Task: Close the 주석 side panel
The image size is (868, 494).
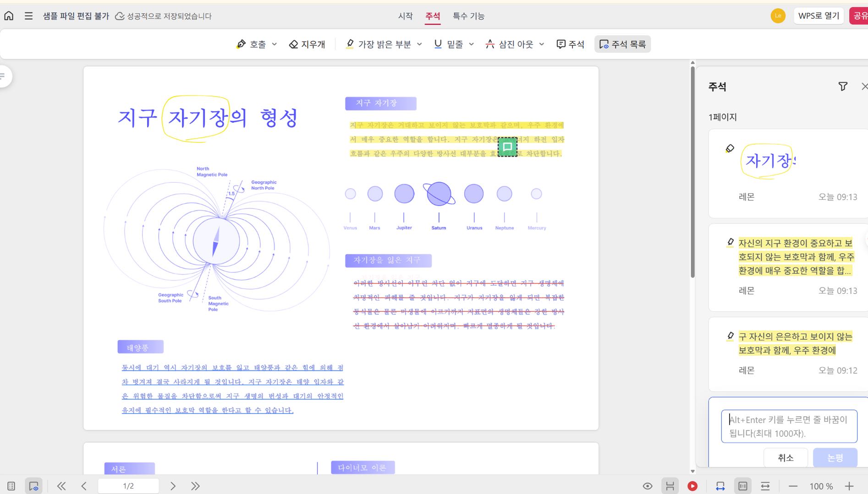Action: pos(864,87)
